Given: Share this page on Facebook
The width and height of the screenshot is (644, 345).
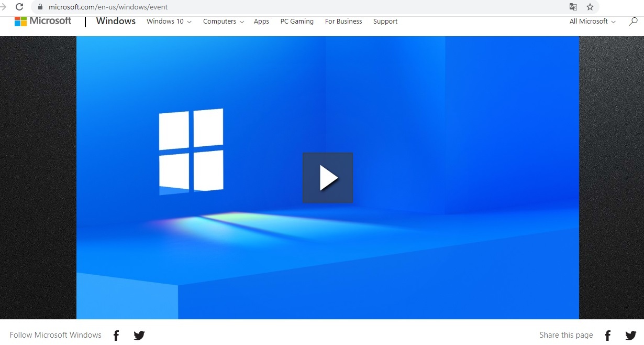Looking at the screenshot, I should tap(608, 336).
